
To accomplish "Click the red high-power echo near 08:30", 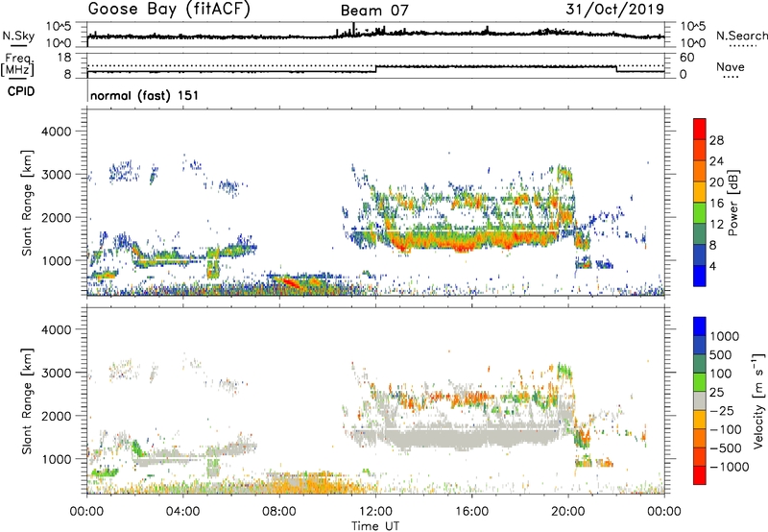I will [x=290, y=282].
